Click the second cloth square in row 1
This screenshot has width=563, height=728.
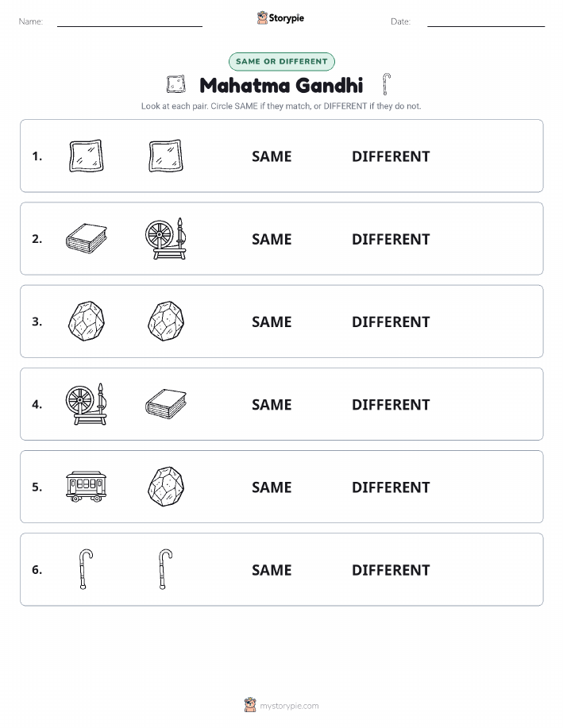pyautogui.click(x=166, y=156)
